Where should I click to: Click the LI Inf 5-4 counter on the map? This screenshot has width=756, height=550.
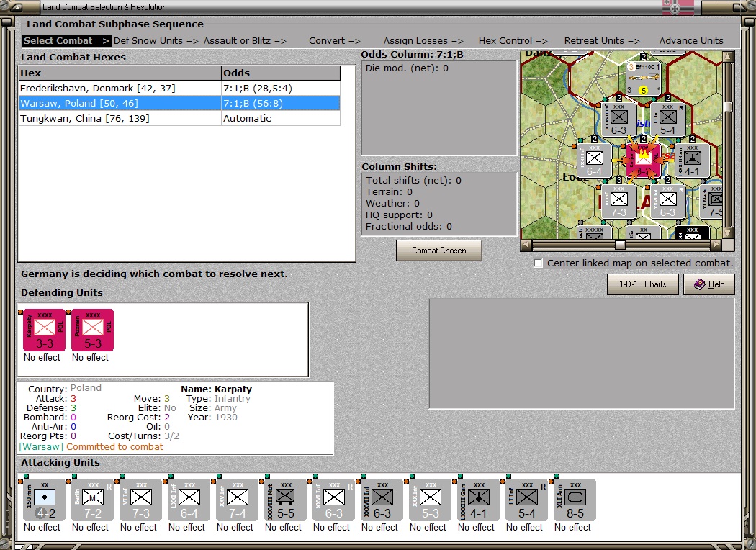tap(667, 120)
